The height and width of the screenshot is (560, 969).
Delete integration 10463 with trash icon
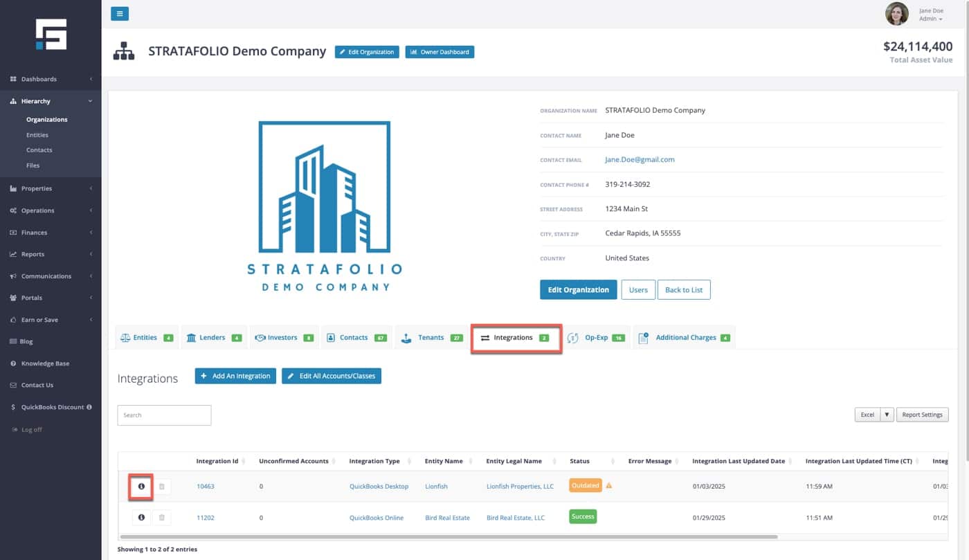click(162, 487)
